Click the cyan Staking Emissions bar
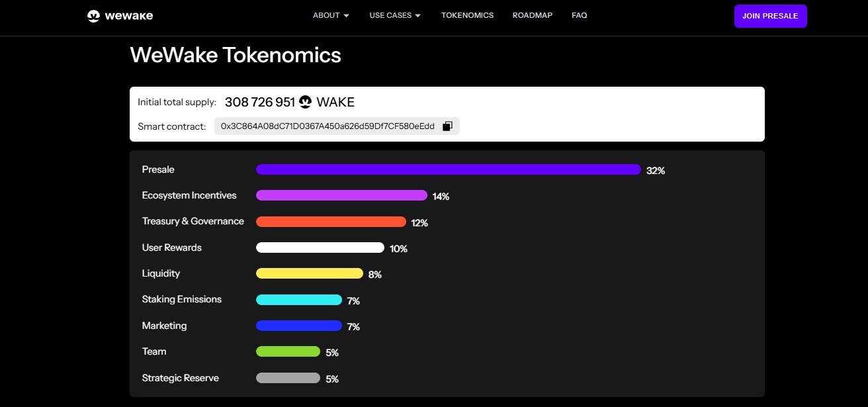The image size is (868, 407). (x=298, y=299)
